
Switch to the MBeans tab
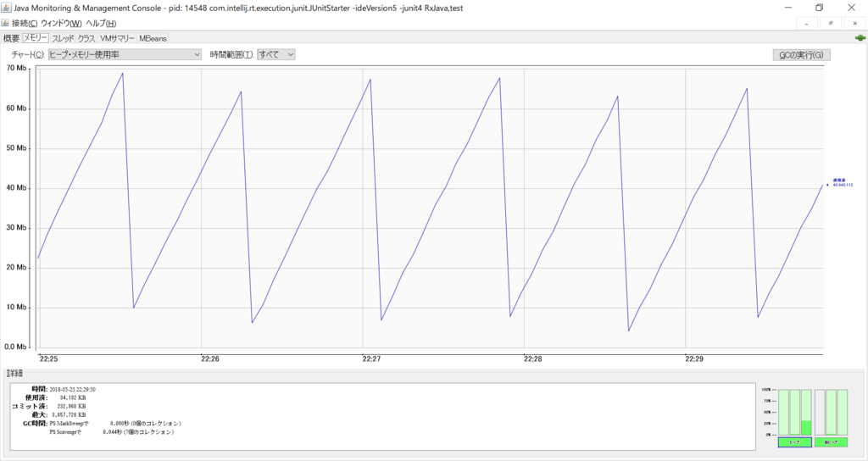[x=153, y=38]
